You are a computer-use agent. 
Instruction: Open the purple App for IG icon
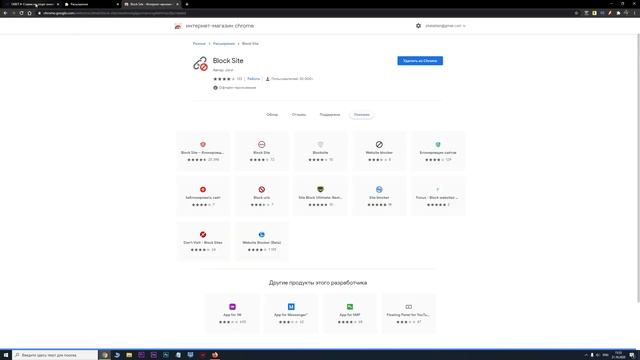point(232,307)
